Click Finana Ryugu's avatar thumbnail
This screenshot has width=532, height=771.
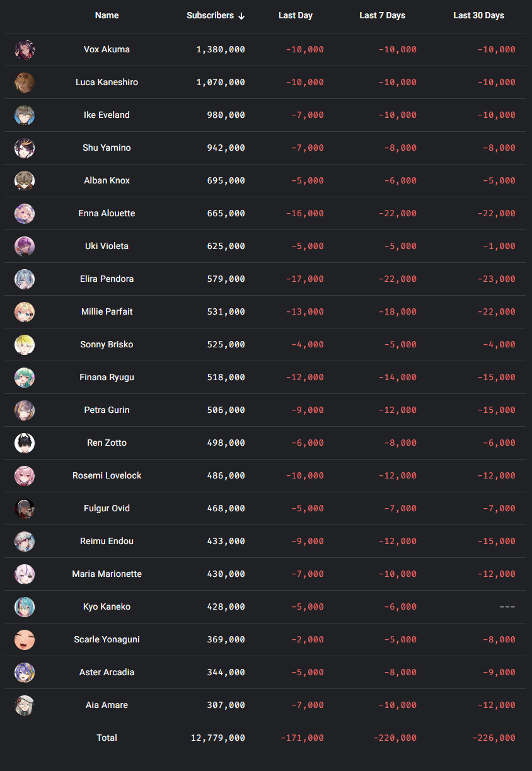coord(25,378)
